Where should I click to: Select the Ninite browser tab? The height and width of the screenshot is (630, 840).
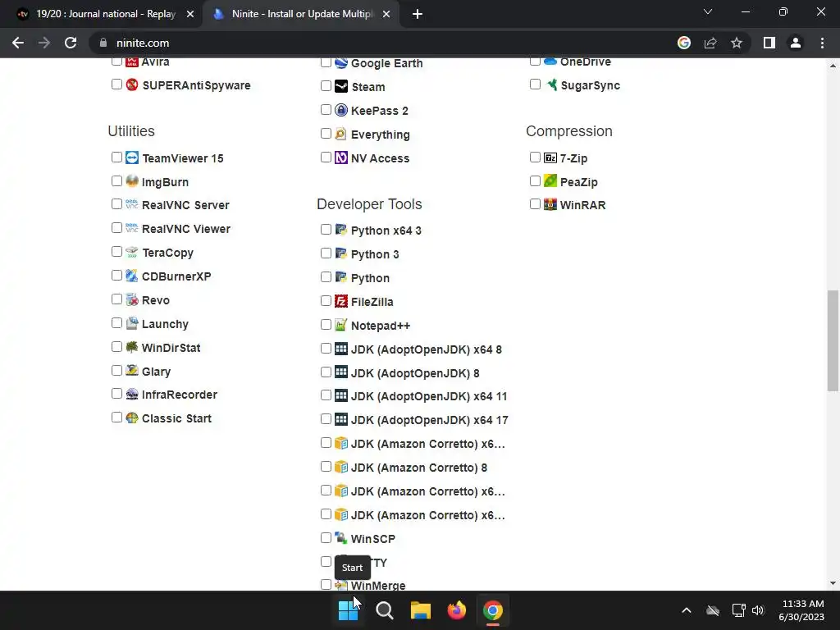pyautogui.click(x=302, y=14)
